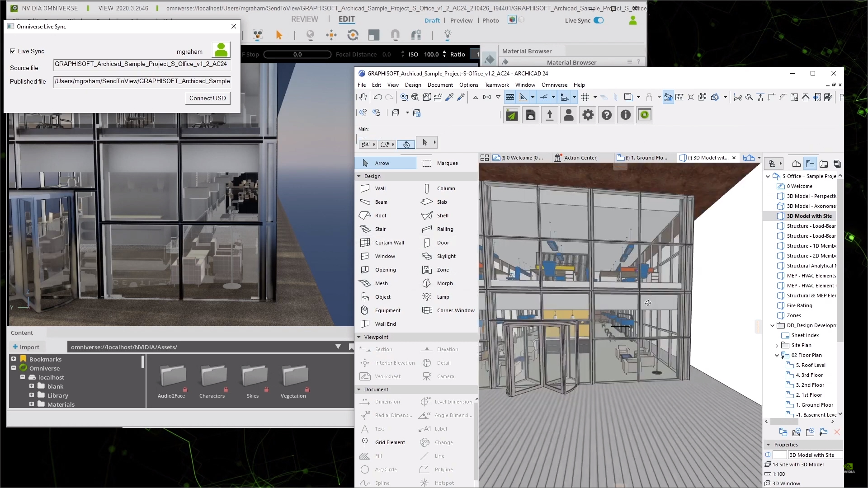Switch to REVIEW mode
This screenshot has height=488, width=868.
305,19
